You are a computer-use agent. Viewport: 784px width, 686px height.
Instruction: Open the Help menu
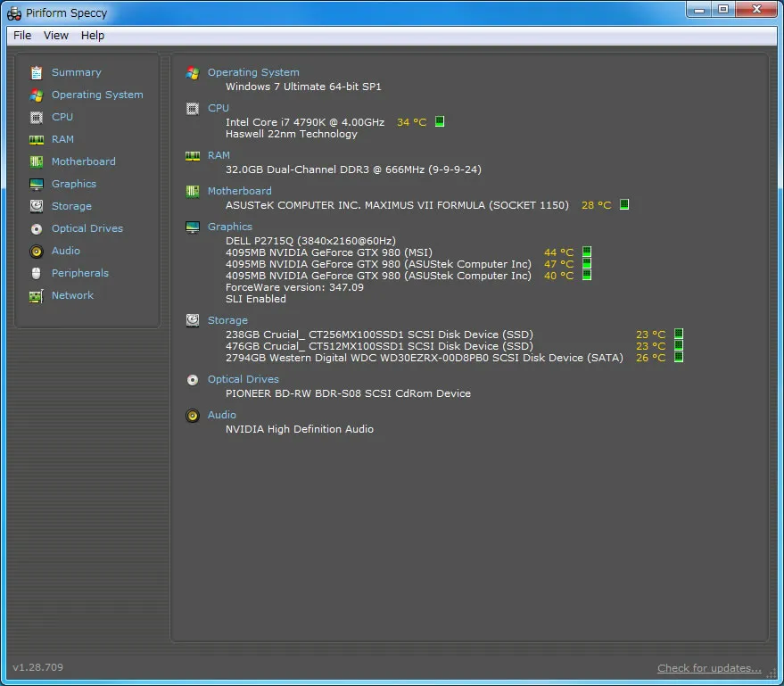pos(93,36)
